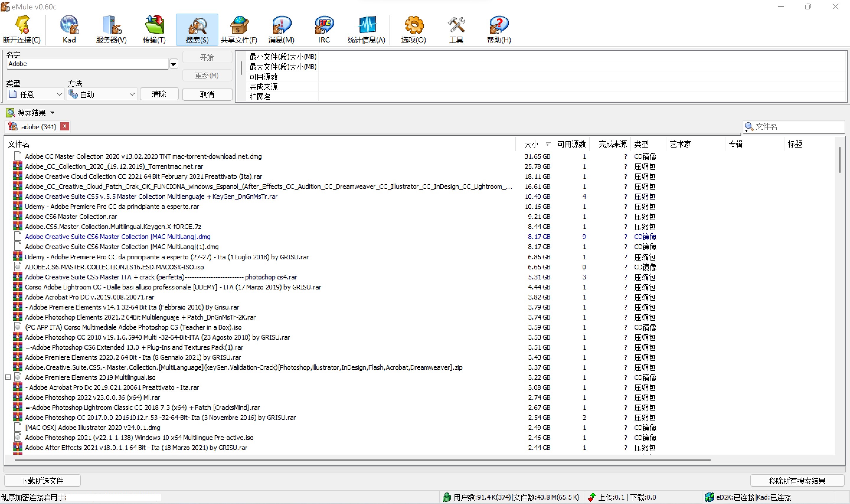
Task: Sort by title (标题) column header
Action: tap(810, 144)
